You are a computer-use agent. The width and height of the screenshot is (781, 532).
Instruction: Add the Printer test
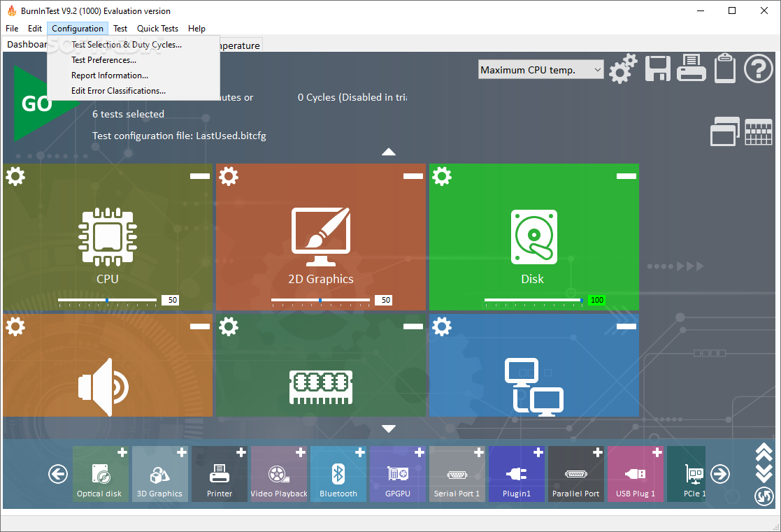tap(241, 452)
